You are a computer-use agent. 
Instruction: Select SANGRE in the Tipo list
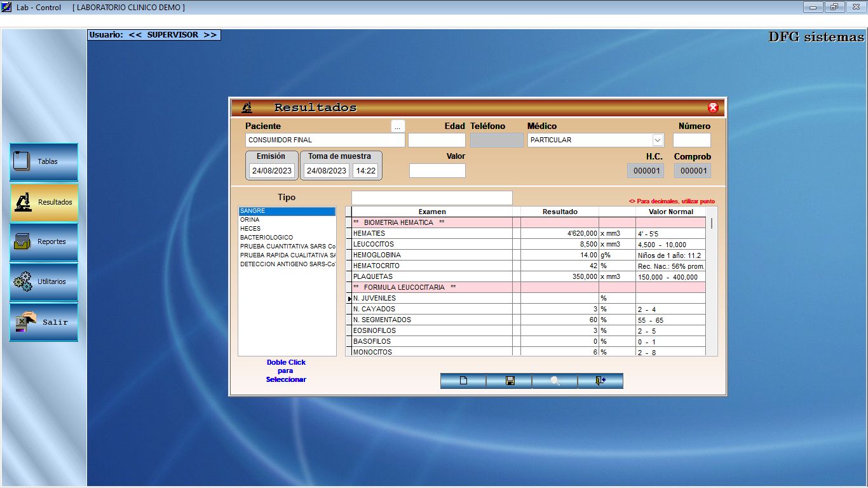click(x=287, y=211)
